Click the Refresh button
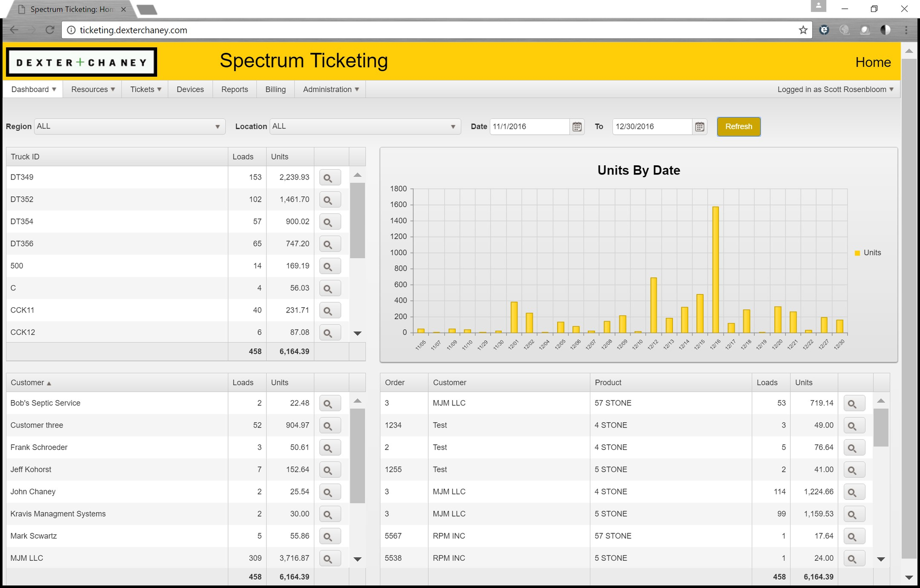 pos(738,127)
